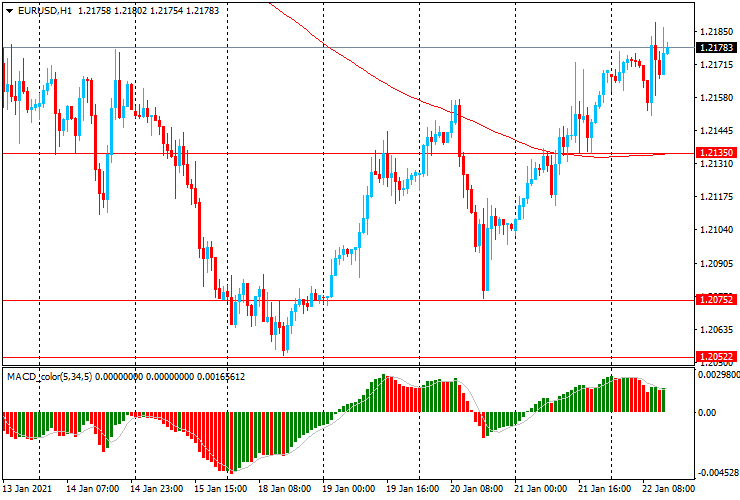
Task: Click the 1.20635 price scale value
Action: (716, 329)
